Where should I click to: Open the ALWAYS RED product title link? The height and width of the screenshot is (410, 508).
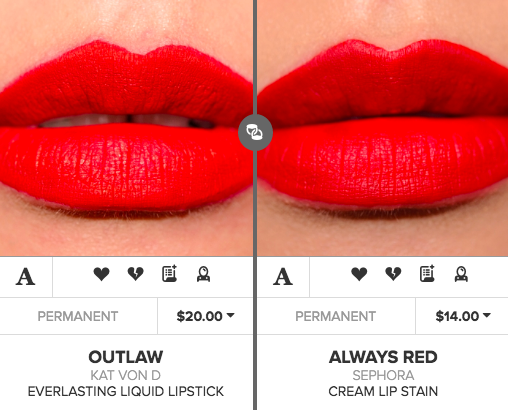[383, 357]
